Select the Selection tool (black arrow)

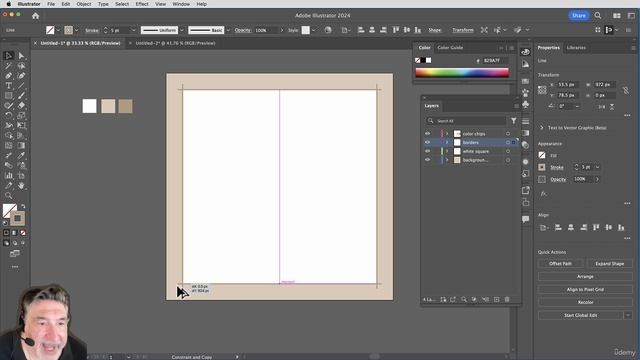(8, 56)
